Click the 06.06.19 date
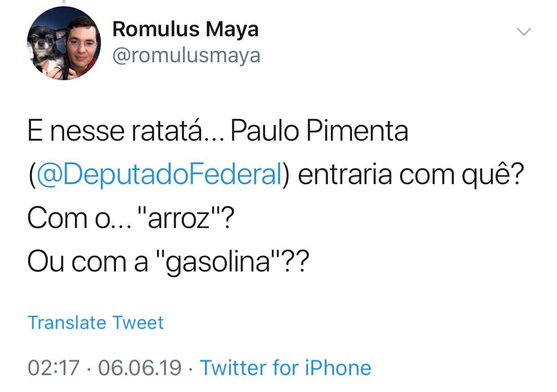The width and height of the screenshot is (557, 392). 140,368
